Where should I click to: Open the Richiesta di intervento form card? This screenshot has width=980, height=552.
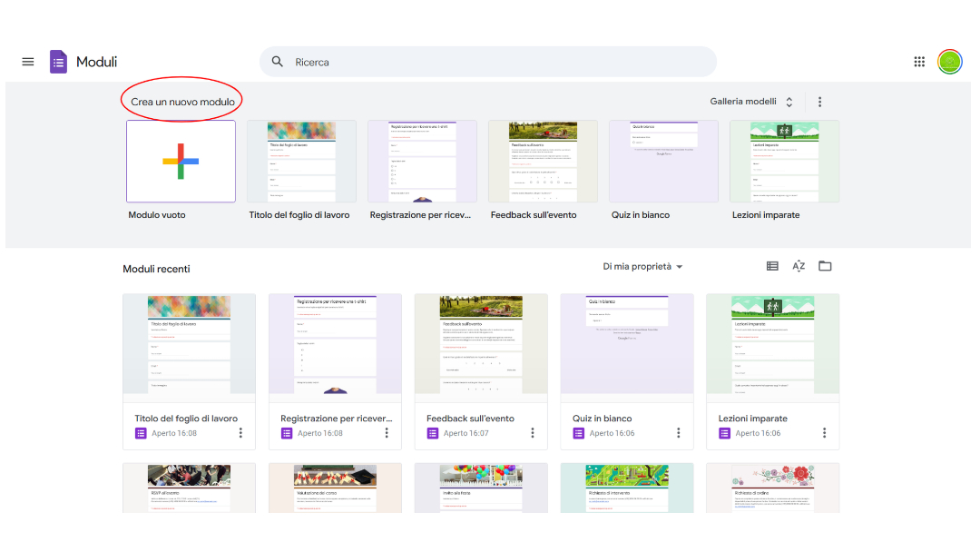627,488
